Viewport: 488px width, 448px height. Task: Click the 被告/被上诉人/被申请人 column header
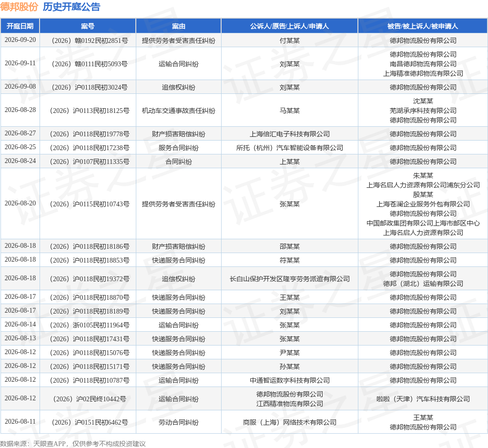click(x=423, y=26)
